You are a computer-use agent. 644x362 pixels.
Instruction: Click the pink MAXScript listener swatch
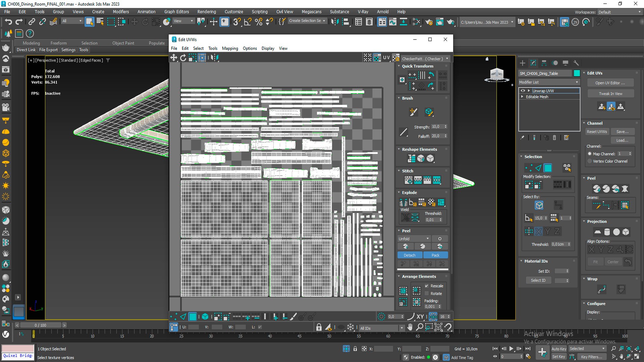(18, 348)
